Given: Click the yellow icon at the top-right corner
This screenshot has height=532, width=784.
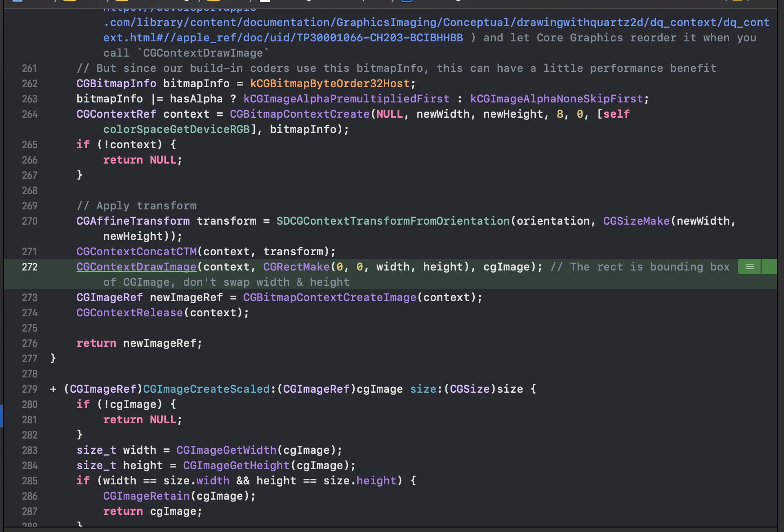Looking at the screenshot, I should (x=737, y=2).
